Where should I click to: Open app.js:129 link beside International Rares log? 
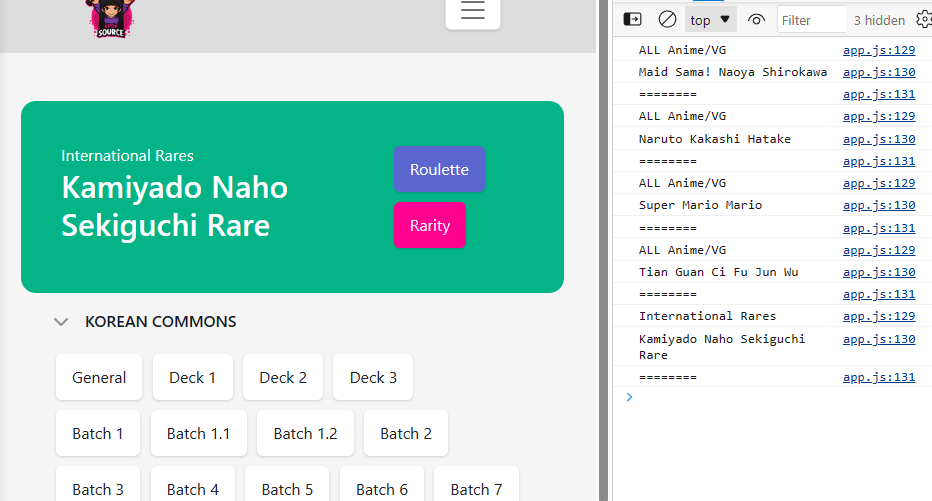(x=879, y=316)
